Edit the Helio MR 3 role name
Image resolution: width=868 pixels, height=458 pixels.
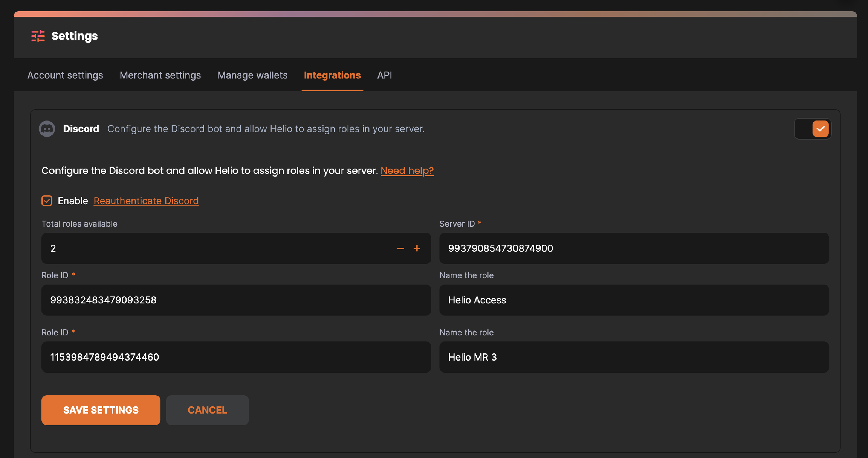click(634, 357)
